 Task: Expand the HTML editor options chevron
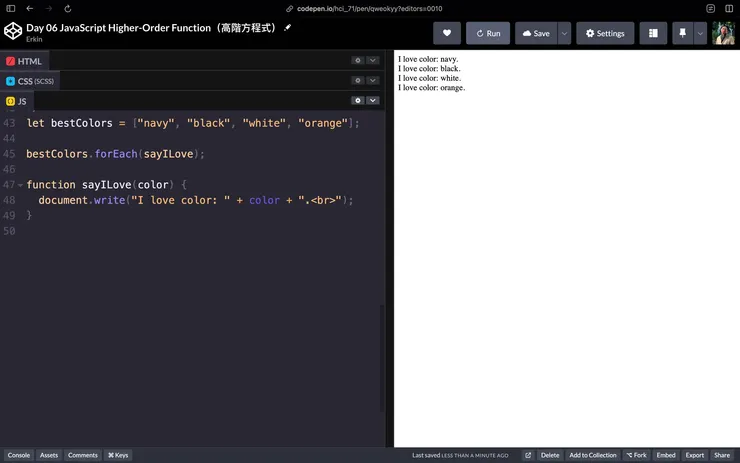point(373,60)
